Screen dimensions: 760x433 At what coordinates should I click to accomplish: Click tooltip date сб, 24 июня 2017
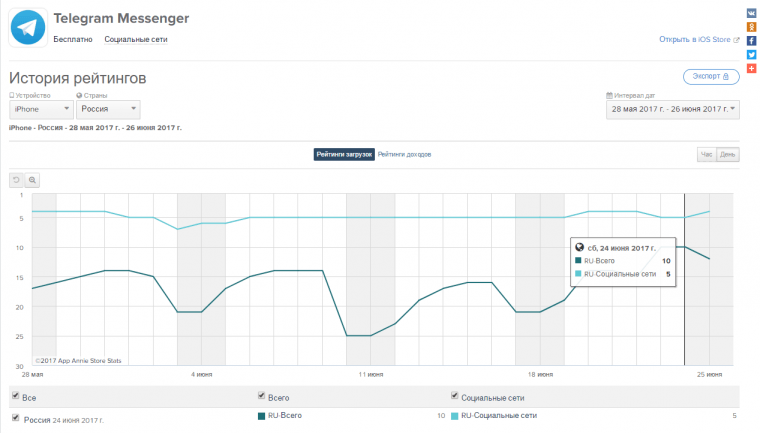tap(621, 248)
